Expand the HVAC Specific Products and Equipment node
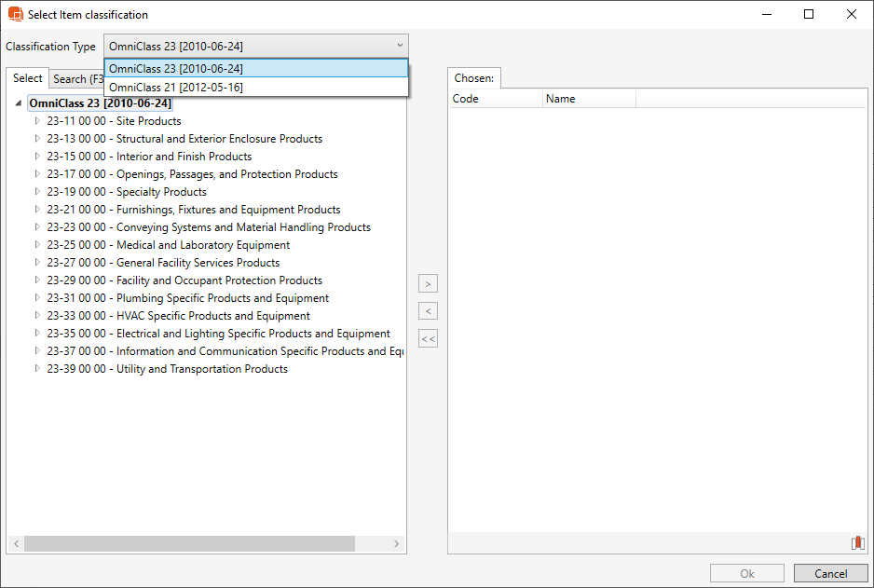 pyautogui.click(x=37, y=316)
